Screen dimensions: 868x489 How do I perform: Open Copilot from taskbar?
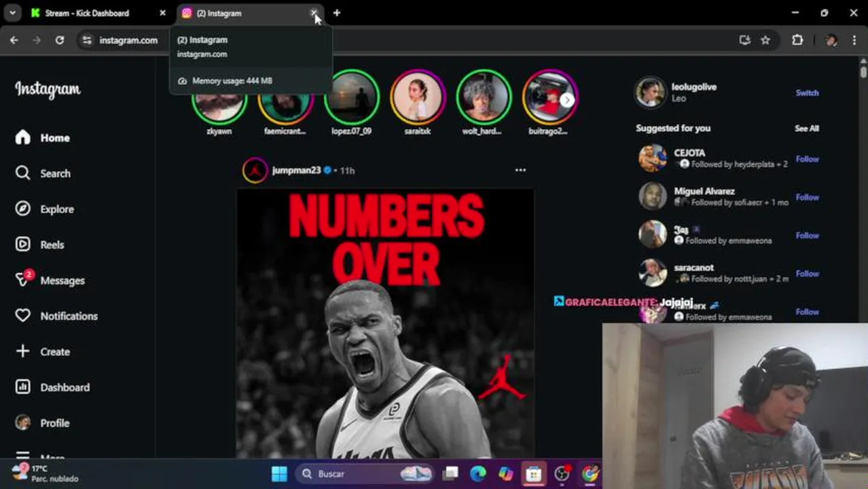[505, 473]
